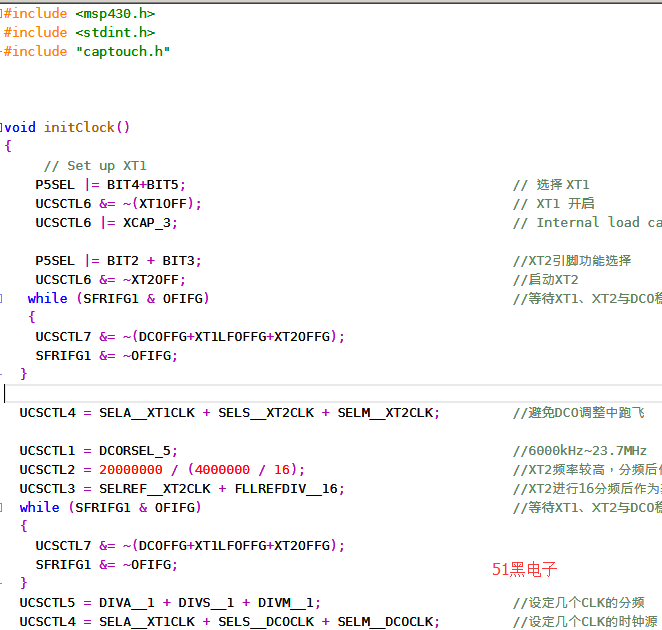Image resolution: width=662 pixels, height=630 pixels.
Task: Click the 'UCSCTL6 &= ~(XT1OFF);' line
Action: (x=119, y=204)
